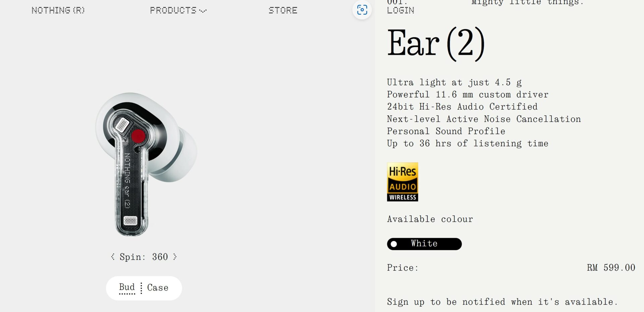Viewport: 644px width, 312px height.
Task: Click the Products dropdown chevron
Action: [203, 11]
